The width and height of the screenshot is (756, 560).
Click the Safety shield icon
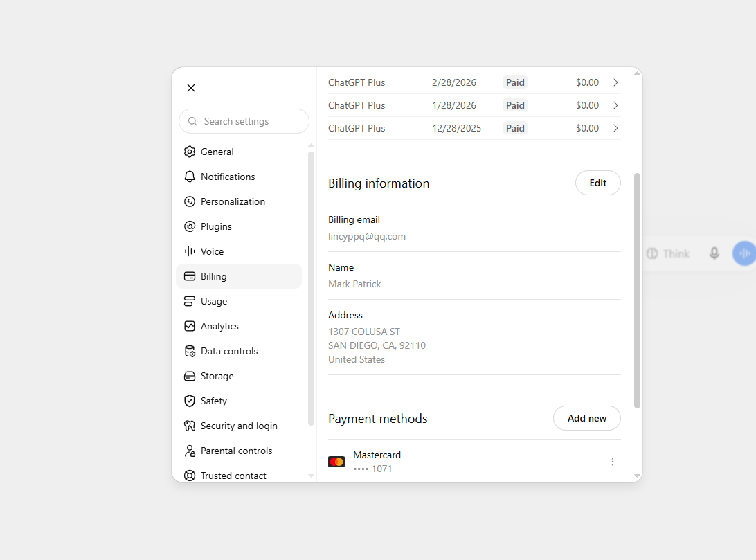pyautogui.click(x=190, y=401)
